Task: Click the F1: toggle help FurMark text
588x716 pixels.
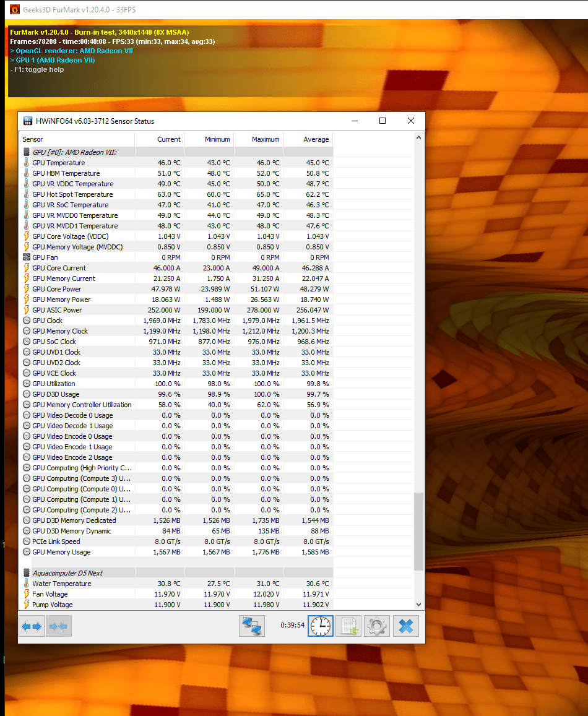Action: click(x=37, y=69)
